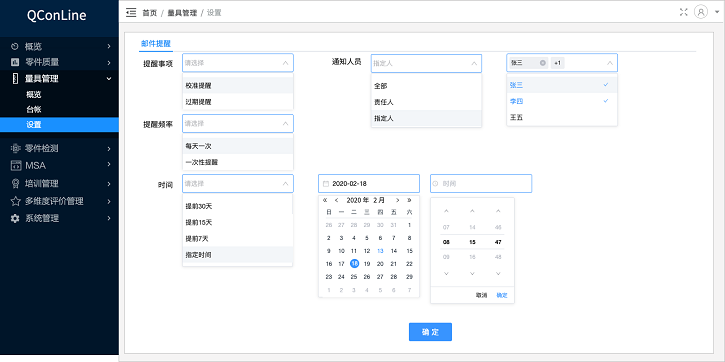This screenshot has width=725, height=362.
Task: Uncheck 李四 in the person list
Action: [562, 101]
